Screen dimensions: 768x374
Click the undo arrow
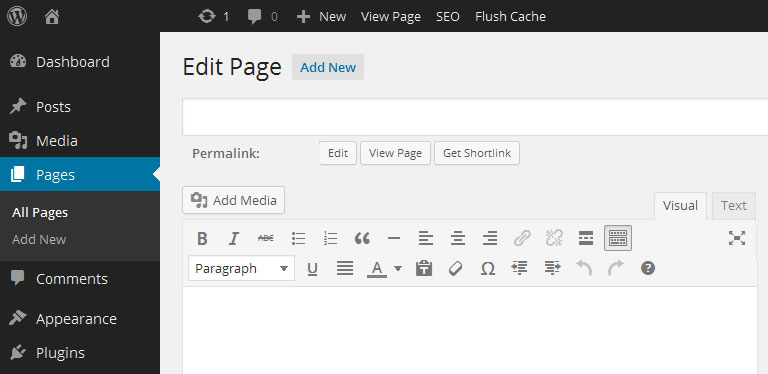584,268
